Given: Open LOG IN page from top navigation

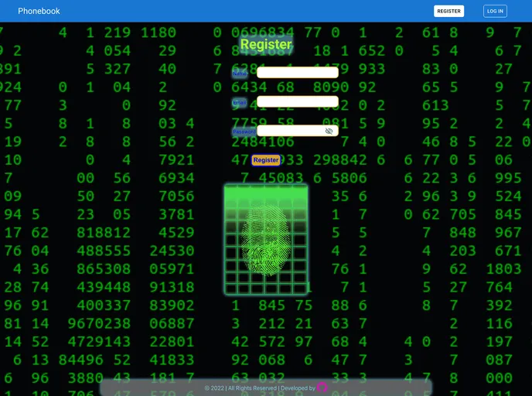Looking at the screenshot, I should 495,11.
